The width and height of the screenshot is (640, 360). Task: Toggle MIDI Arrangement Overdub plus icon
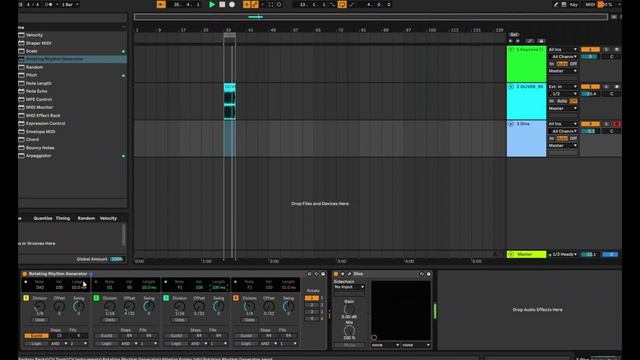[247, 4]
